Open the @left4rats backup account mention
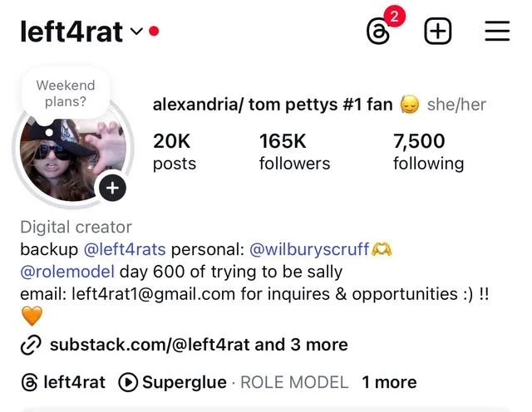This screenshot has width=532, height=412. coord(125,249)
